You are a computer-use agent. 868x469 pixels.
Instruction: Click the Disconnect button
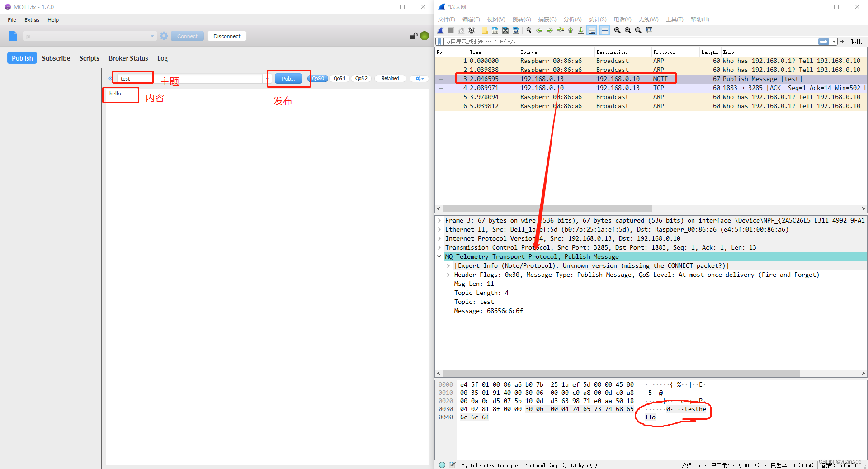(227, 36)
